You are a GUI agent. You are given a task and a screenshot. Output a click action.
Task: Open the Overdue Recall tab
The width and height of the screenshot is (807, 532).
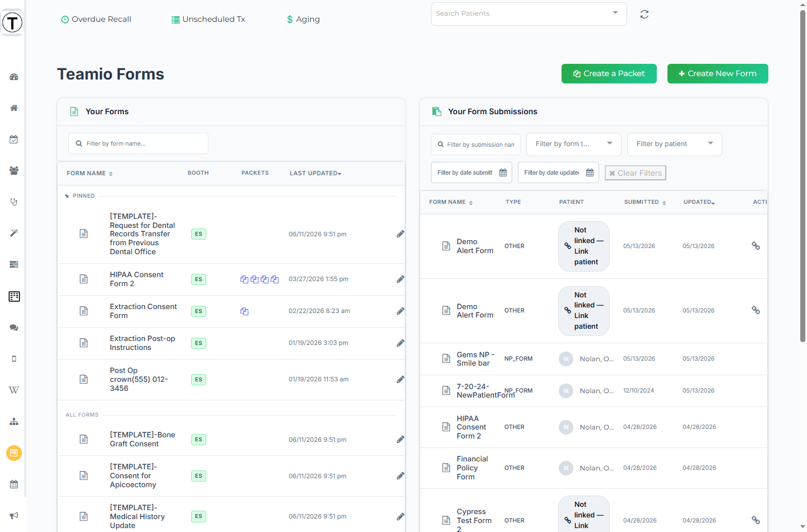tap(96, 19)
